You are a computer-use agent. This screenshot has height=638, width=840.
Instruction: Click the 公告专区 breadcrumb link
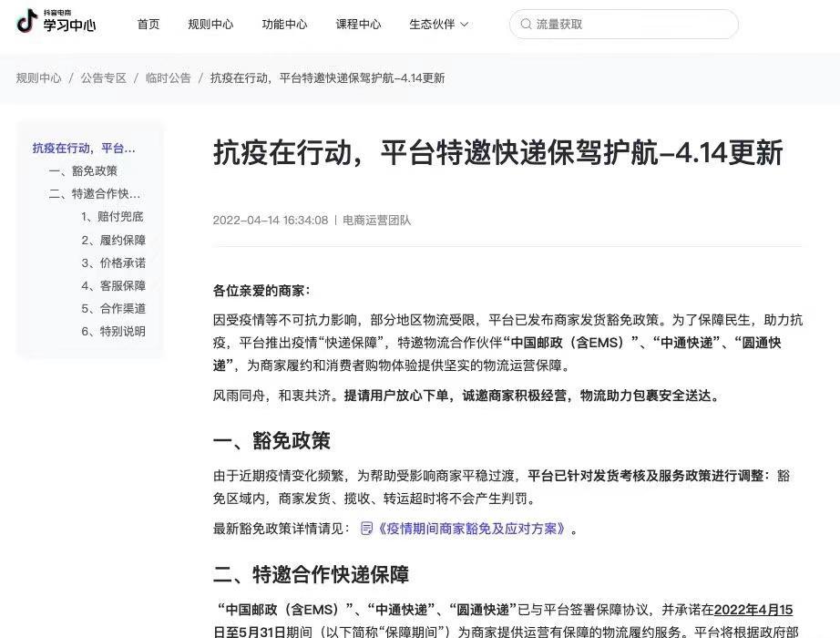[103, 78]
